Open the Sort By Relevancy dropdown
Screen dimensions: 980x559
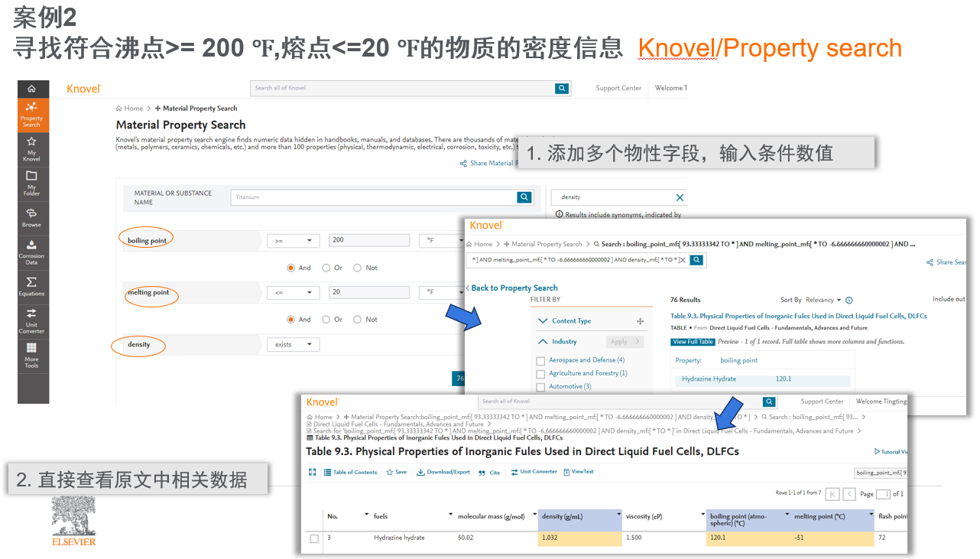coord(823,301)
